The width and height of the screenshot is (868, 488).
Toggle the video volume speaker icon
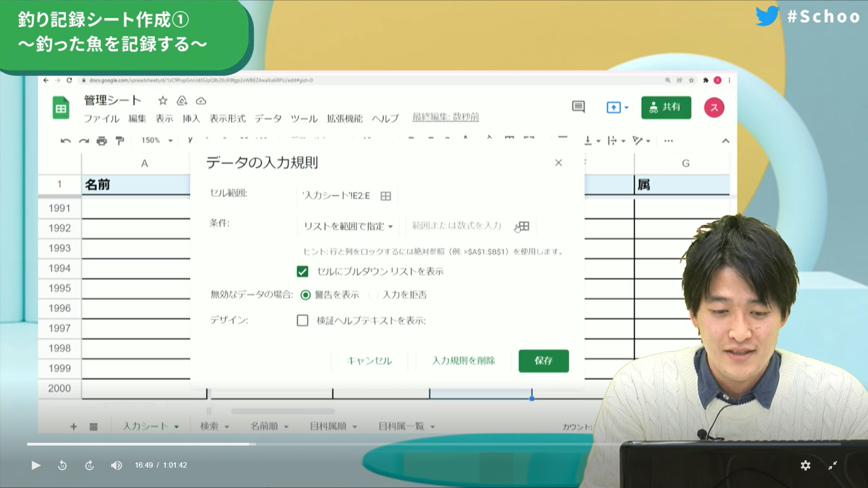[x=116, y=465]
